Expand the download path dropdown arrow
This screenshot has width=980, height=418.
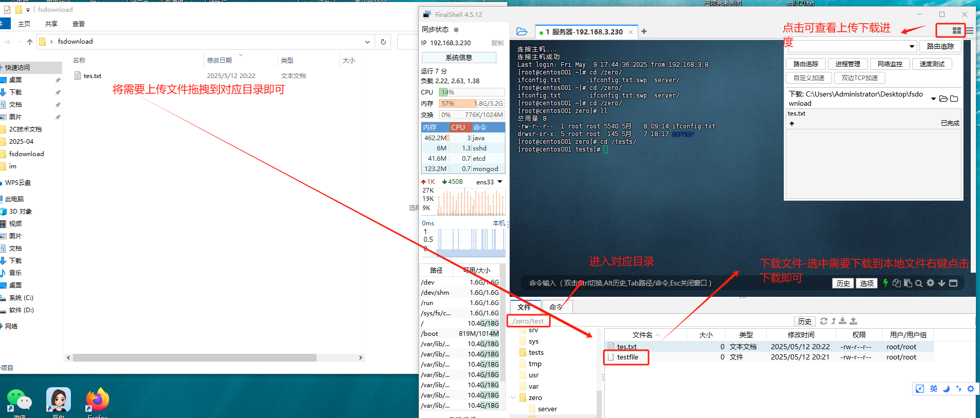934,99
